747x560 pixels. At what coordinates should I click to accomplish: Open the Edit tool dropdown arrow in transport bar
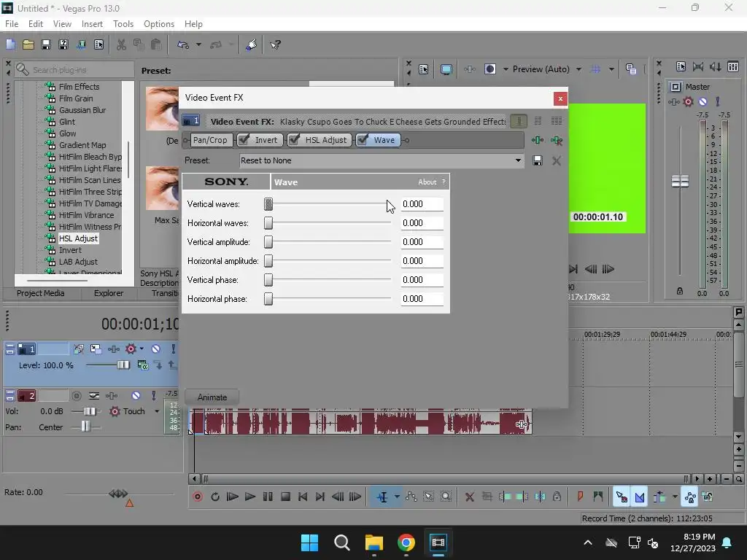(x=396, y=497)
